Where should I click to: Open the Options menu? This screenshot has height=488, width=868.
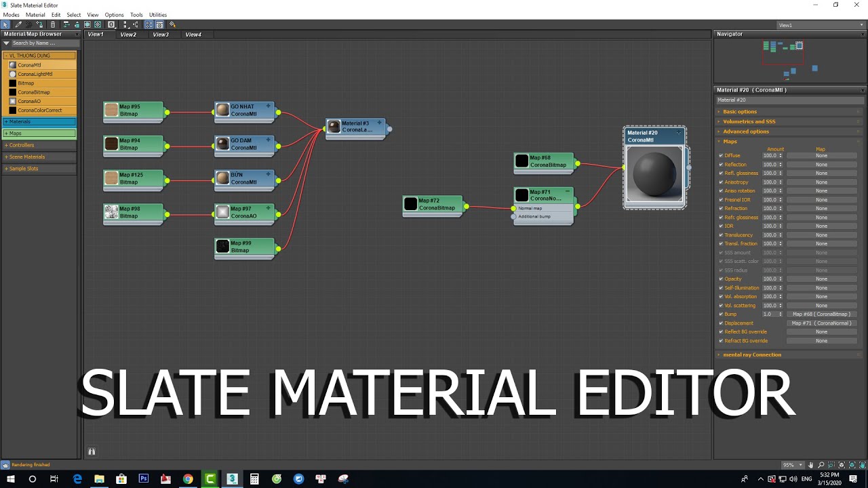click(114, 14)
